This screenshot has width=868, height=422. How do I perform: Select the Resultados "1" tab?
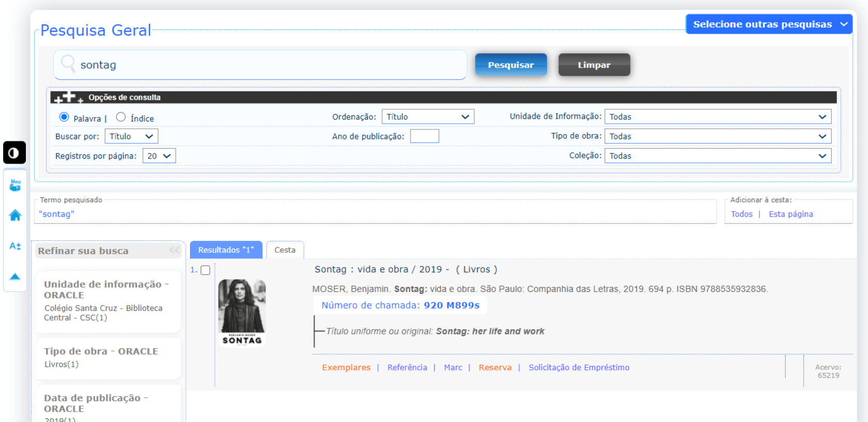(x=226, y=250)
